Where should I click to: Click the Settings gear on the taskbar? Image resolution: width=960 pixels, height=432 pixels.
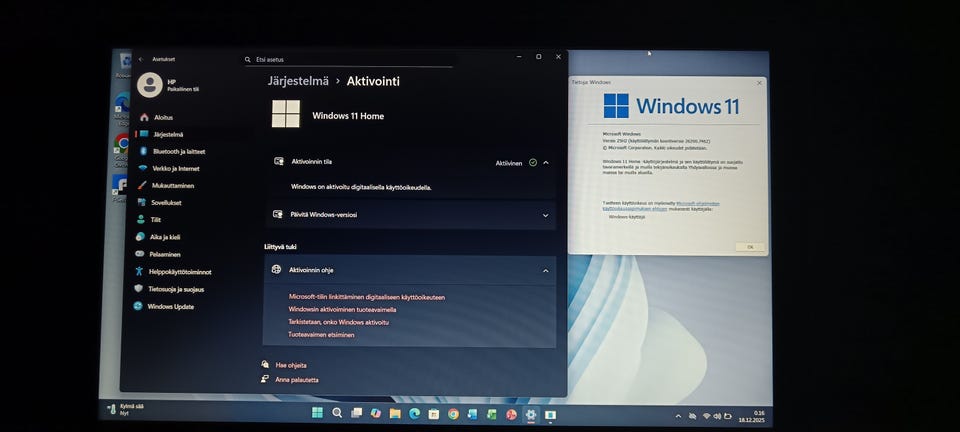531,415
